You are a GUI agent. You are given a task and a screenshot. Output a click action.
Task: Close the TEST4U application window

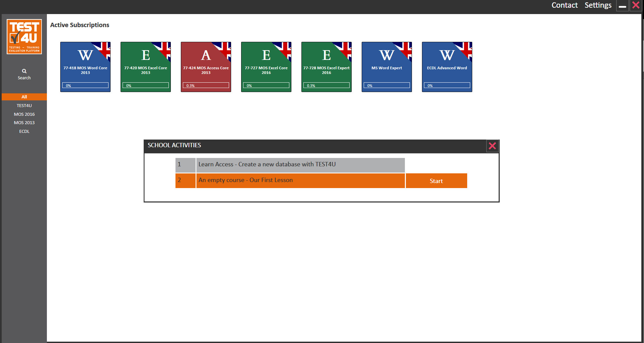pos(636,5)
